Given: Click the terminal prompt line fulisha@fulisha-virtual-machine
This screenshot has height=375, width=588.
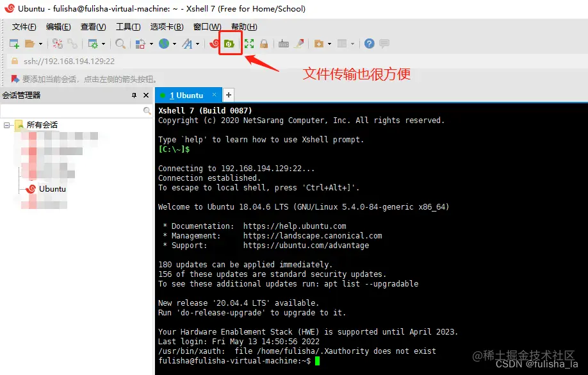Looking at the screenshot, I should (x=234, y=361).
